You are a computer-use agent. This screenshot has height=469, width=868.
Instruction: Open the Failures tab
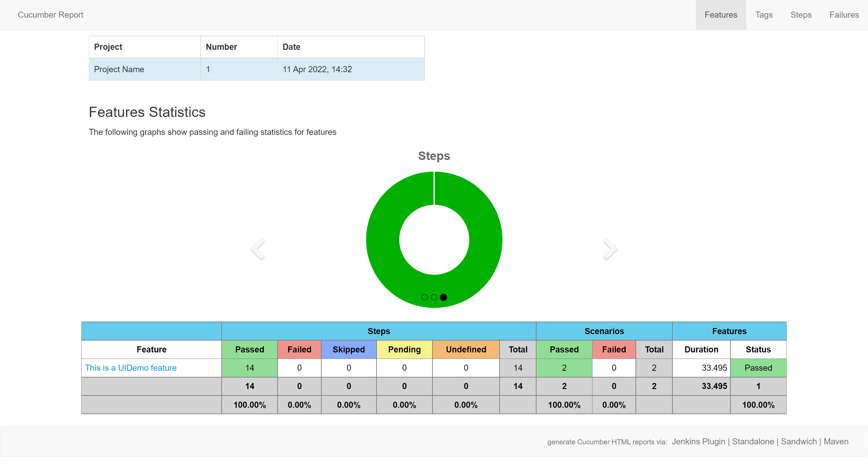click(x=844, y=15)
